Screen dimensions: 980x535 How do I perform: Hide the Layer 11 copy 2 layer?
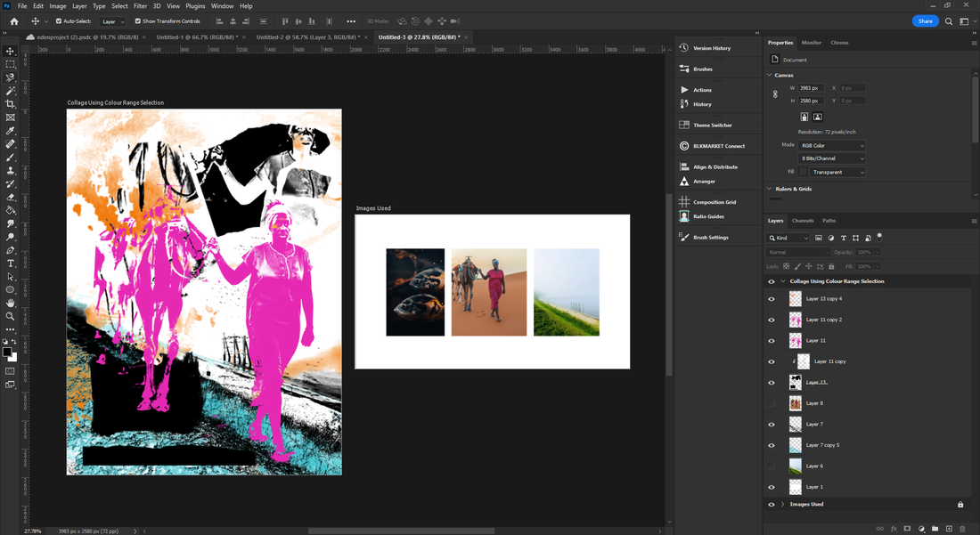coord(772,320)
